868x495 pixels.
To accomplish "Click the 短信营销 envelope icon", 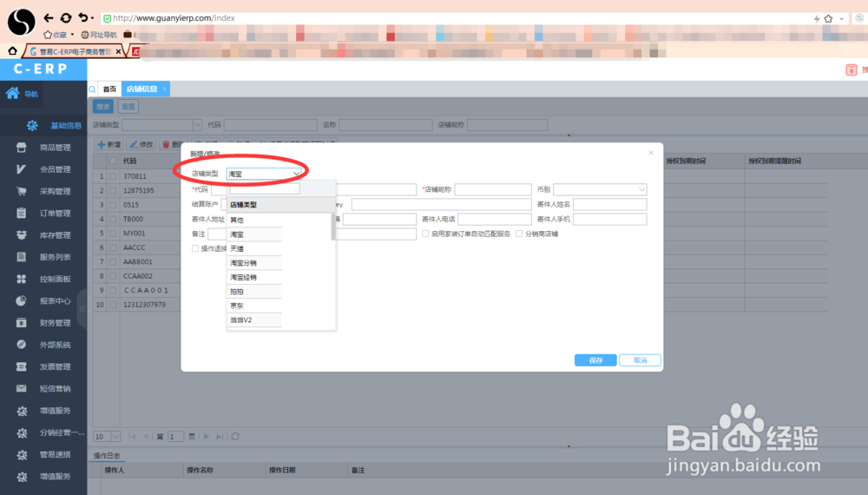I will click(21, 388).
